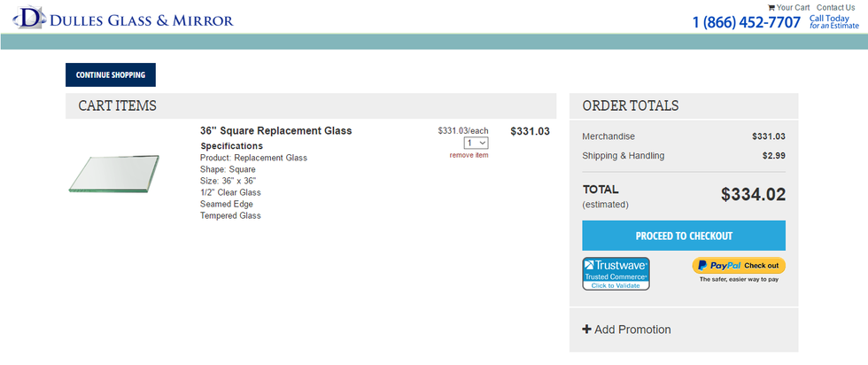This screenshot has width=868, height=365.
Task: Open the glass pane product thumbnail
Action: pos(112,174)
